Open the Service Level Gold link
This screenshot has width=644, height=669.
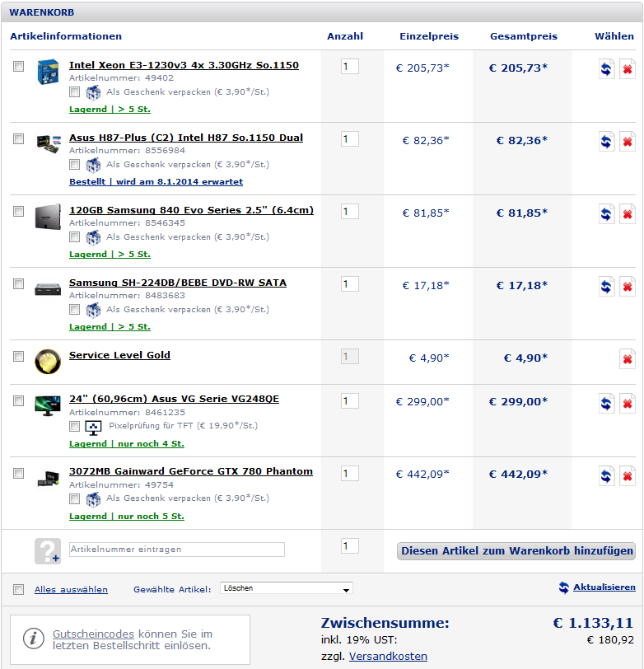[119, 355]
